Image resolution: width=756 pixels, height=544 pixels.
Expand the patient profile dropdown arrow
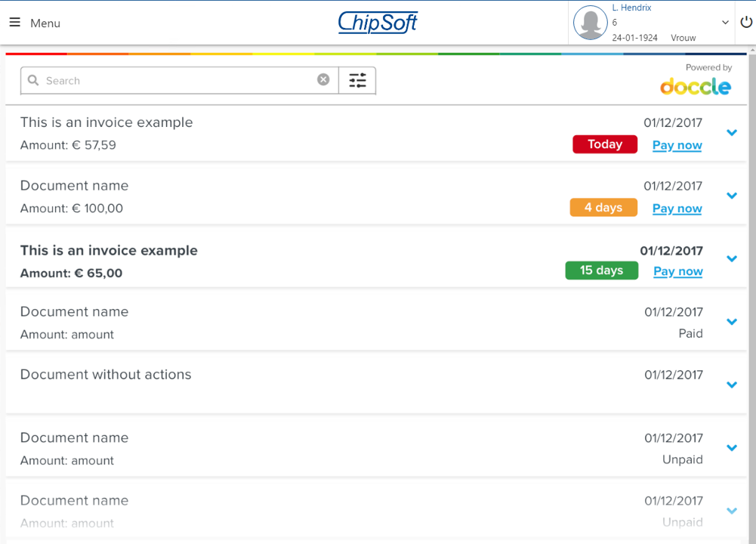click(725, 23)
